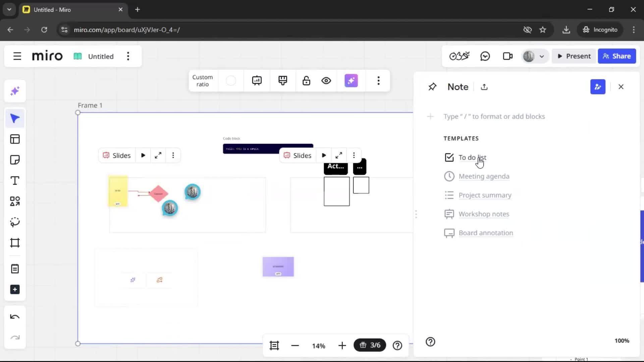Open the 3/6 progress gift badge
The image size is (644, 362).
pos(370,345)
